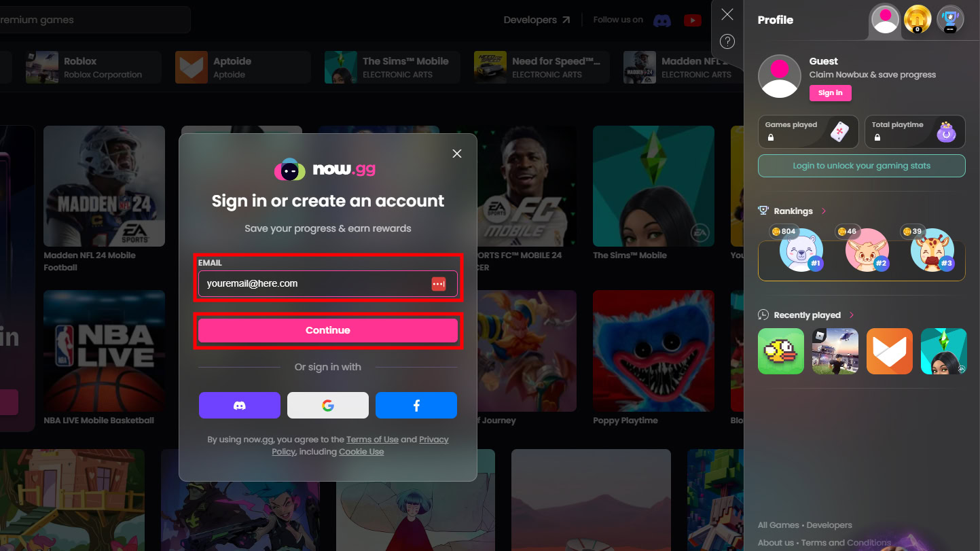Click the password manager icon in email field
The height and width of the screenshot is (551, 980).
click(x=438, y=284)
